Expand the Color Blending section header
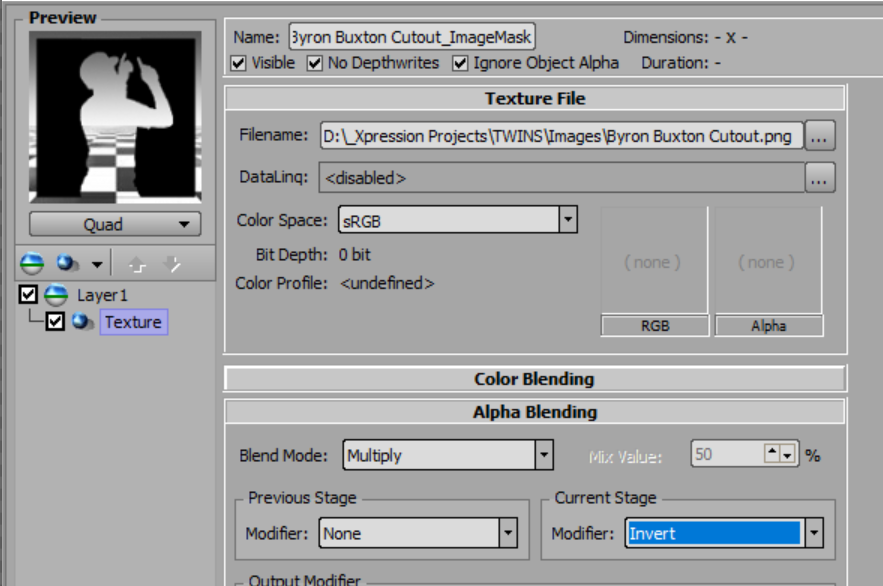This screenshot has height=586, width=883. click(535, 379)
